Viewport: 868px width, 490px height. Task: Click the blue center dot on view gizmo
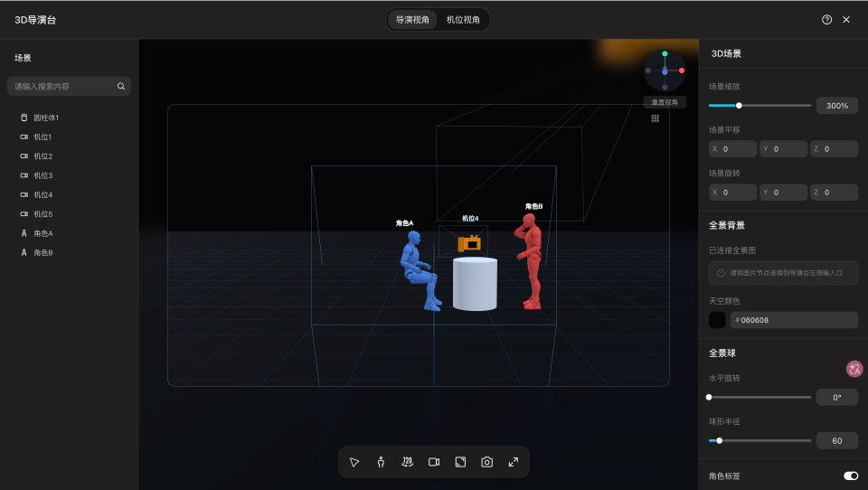[665, 72]
